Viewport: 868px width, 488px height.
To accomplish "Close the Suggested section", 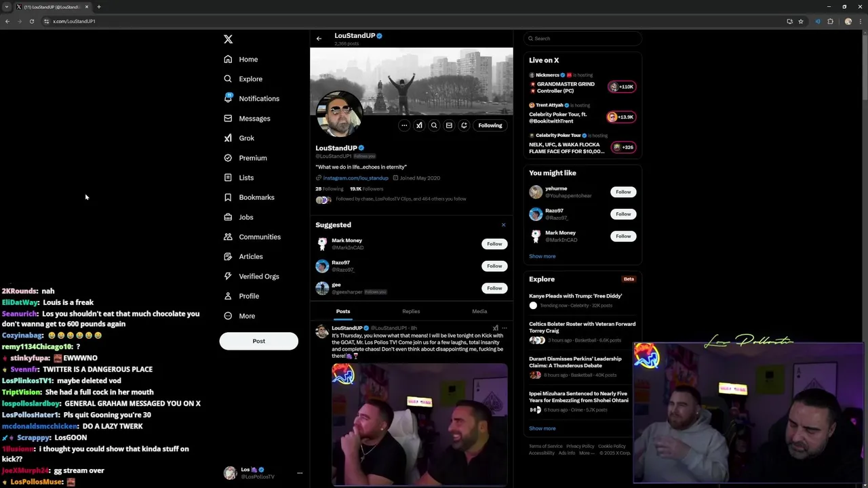I will point(503,225).
